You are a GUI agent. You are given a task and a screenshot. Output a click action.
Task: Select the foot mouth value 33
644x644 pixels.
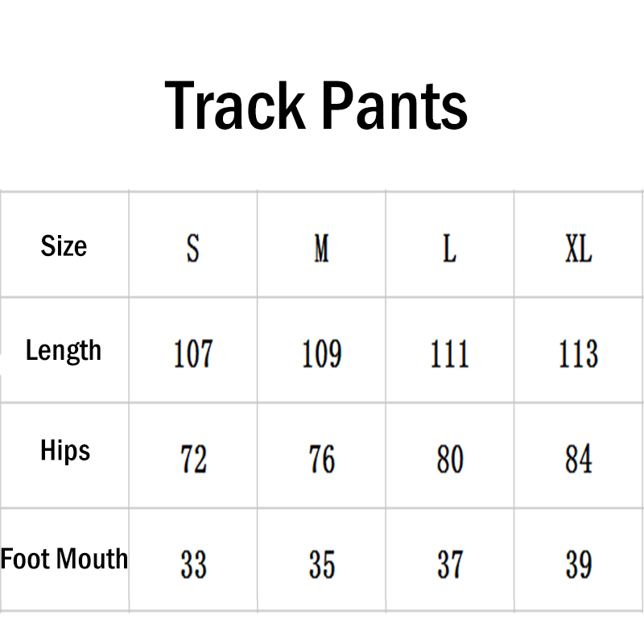pyautogui.click(x=193, y=564)
